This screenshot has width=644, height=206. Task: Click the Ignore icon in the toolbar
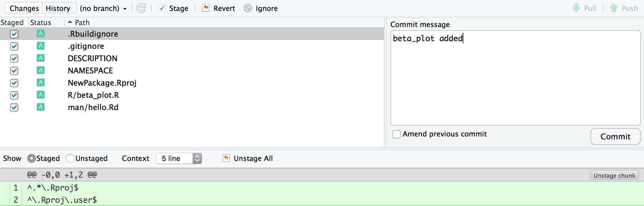[248, 8]
